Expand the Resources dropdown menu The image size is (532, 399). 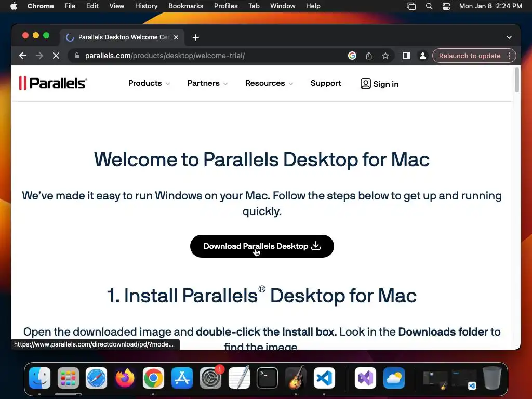[269, 83]
